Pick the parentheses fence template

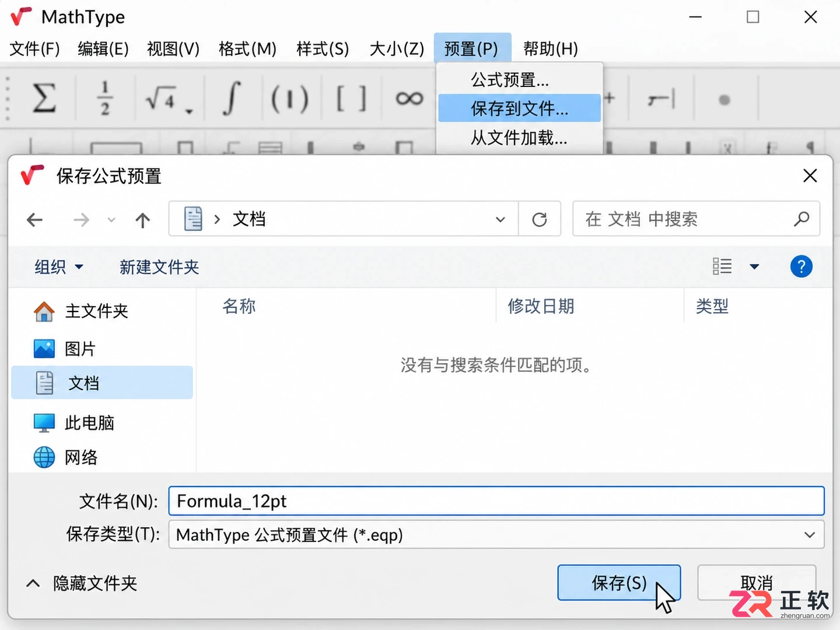coord(289,99)
